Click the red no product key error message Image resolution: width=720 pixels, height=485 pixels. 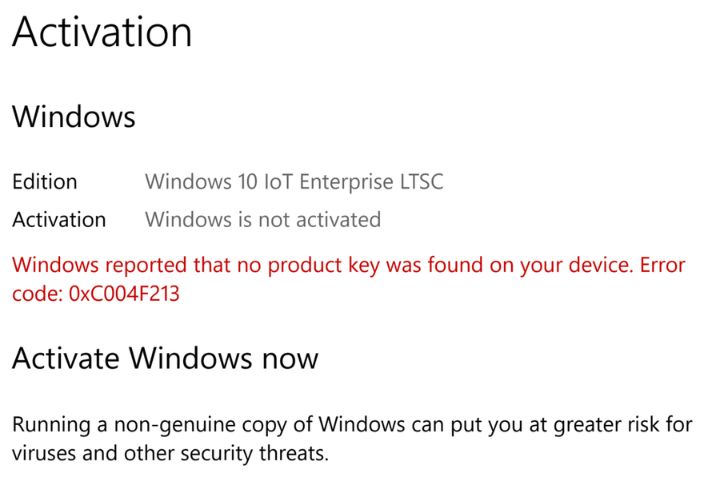[348, 279]
